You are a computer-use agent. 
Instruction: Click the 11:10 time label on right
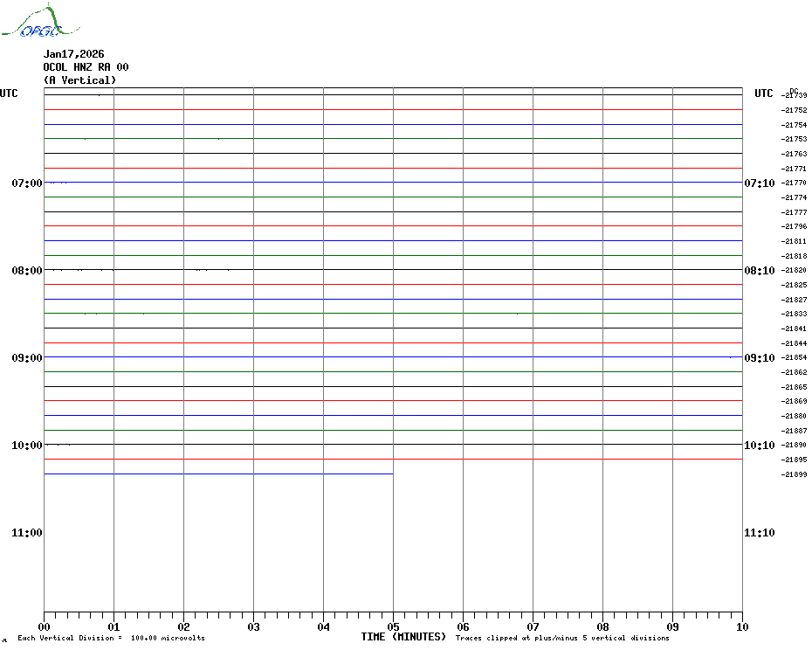point(759,533)
